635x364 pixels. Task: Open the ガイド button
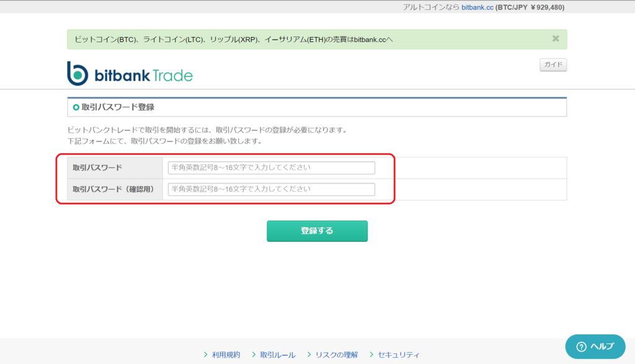(553, 64)
